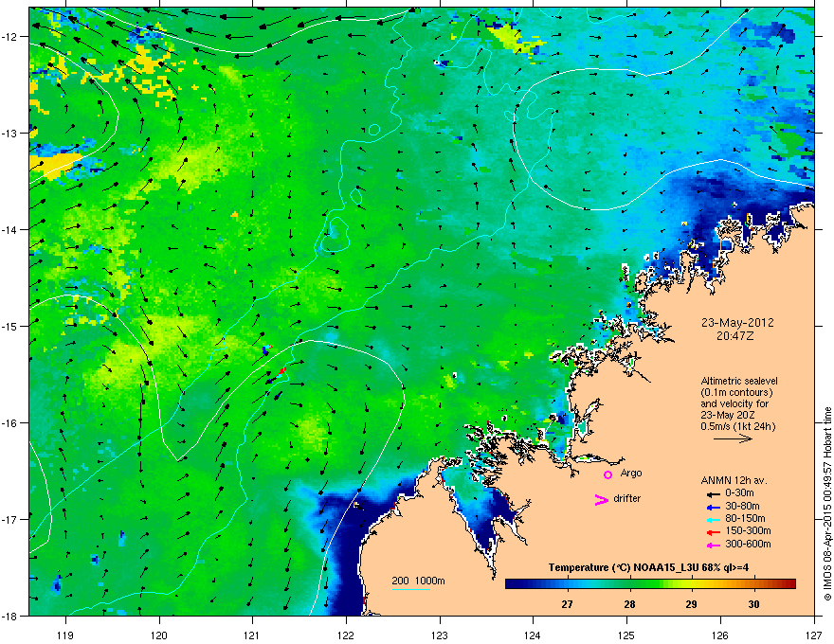The image size is (834, 644).
Task: Click the dark red end of temperature color bar
Action: [x=789, y=584]
